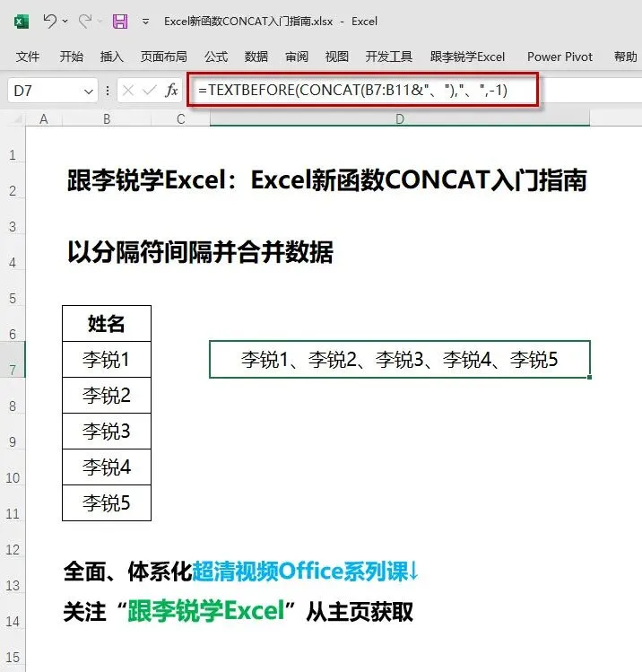Image resolution: width=642 pixels, height=672 pixels.
Task: Click the window title Excel新函数CONCAT入门指南.xlsx
Action: [x=248, y=21]
